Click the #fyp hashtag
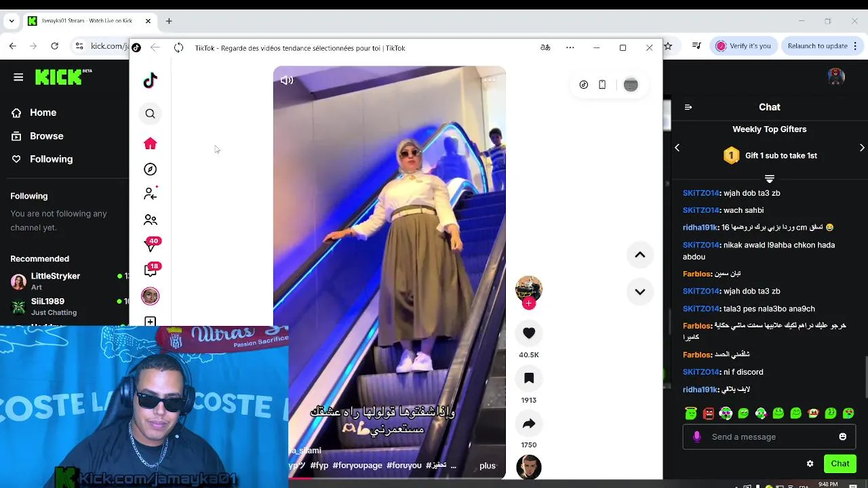Image resolution: width=868 pixels, height=488 pixels. pos(319,466)
